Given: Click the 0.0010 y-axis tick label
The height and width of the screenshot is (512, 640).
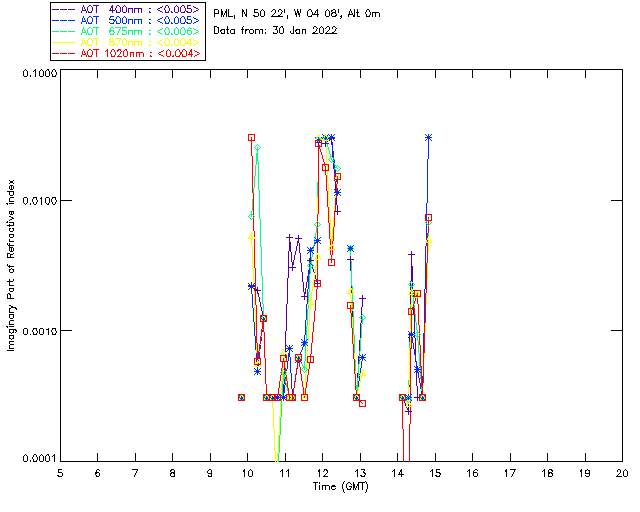Looking at the screenshot, I should (39, 330).
